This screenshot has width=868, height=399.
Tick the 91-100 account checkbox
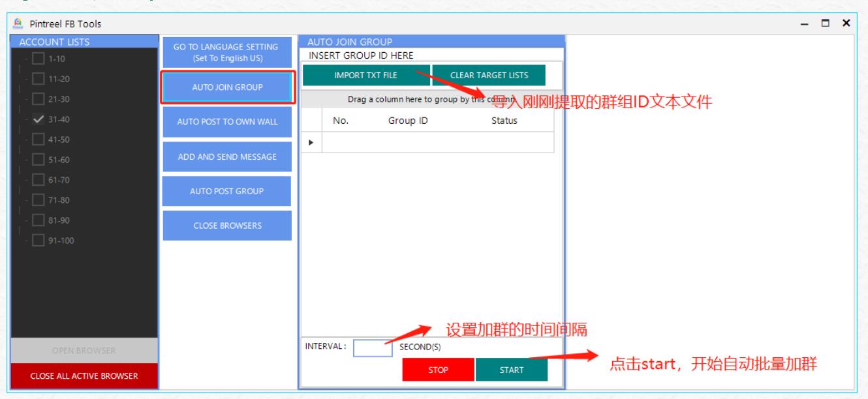tap(38, 241)
